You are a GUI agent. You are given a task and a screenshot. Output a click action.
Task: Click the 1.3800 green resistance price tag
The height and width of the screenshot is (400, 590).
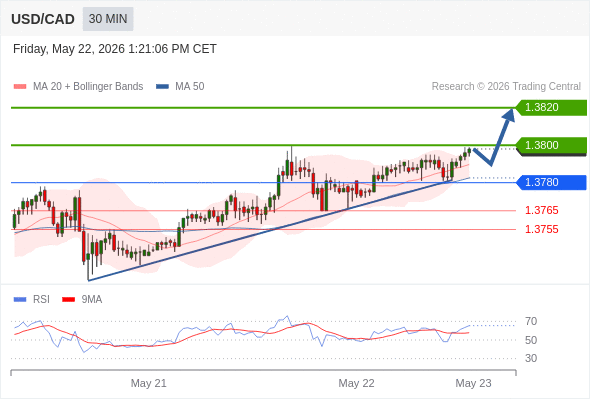[x=551, y=145]
